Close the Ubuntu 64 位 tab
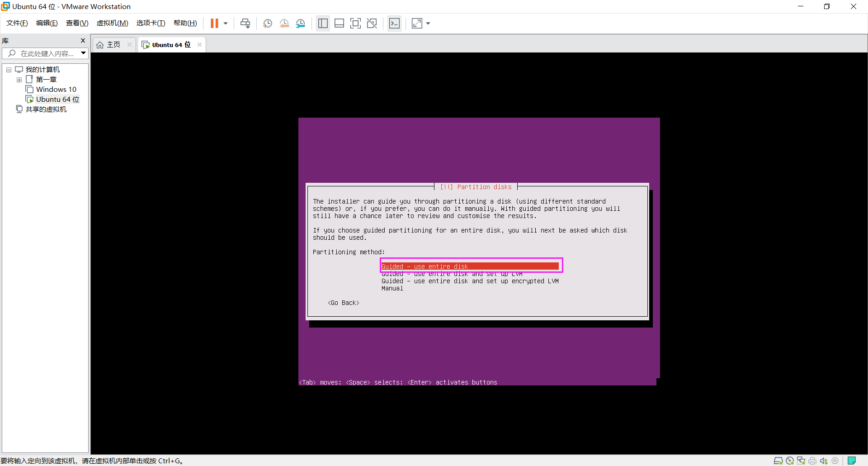The image size is (868, 466). point(199,45)
